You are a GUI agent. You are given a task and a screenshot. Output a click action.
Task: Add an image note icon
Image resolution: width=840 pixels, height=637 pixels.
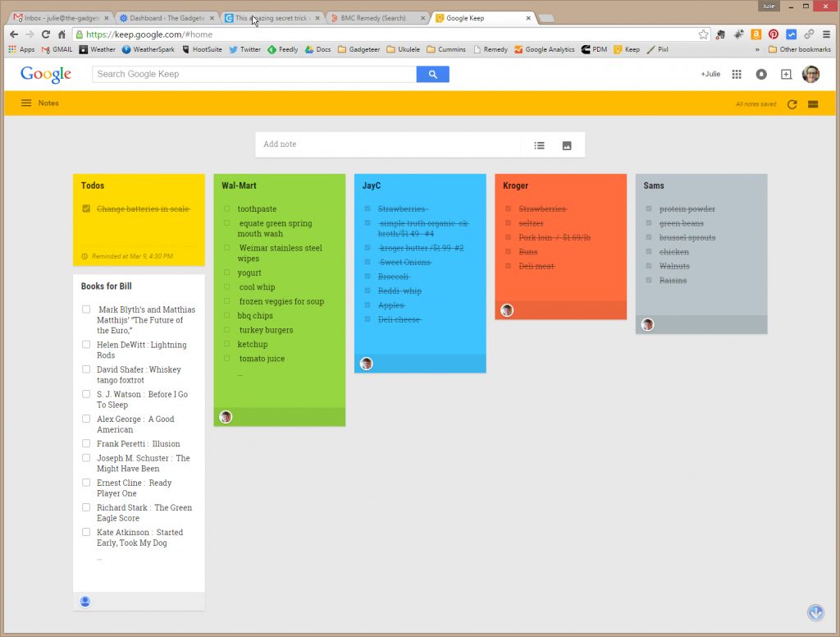(567, 145)
